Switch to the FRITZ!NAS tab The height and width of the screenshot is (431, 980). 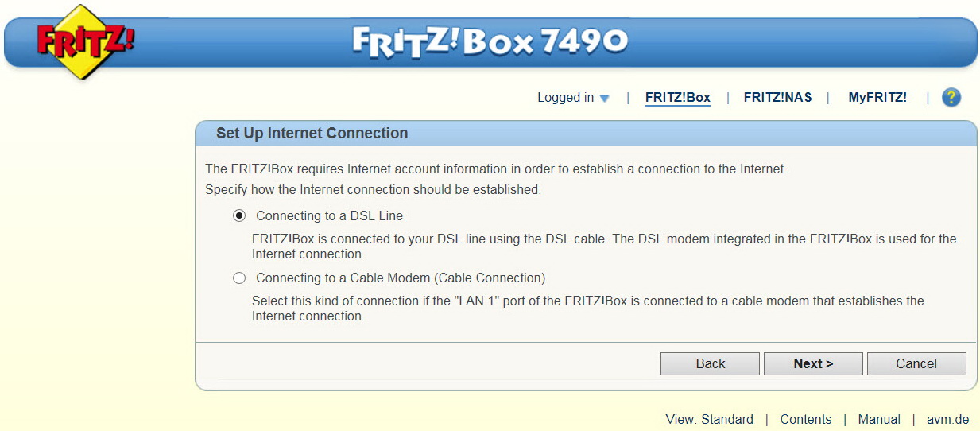coord(777,98)
